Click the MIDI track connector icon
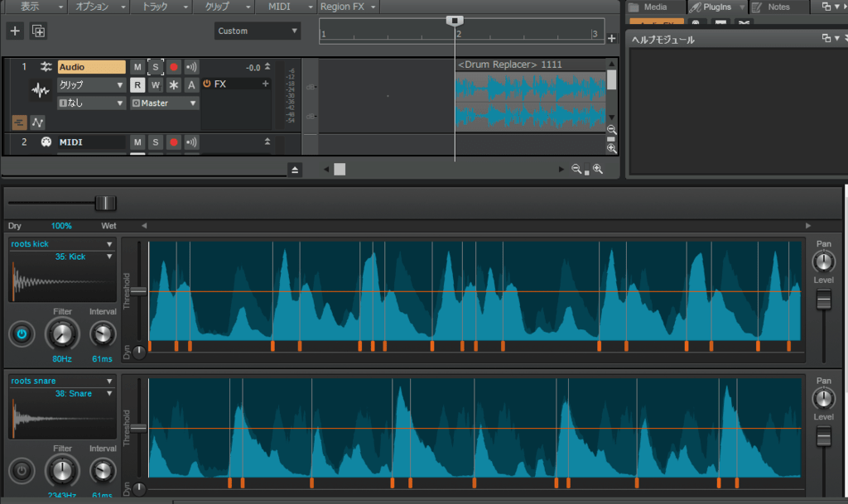This screenshot has width=848, height=504. tap(46, 142)
